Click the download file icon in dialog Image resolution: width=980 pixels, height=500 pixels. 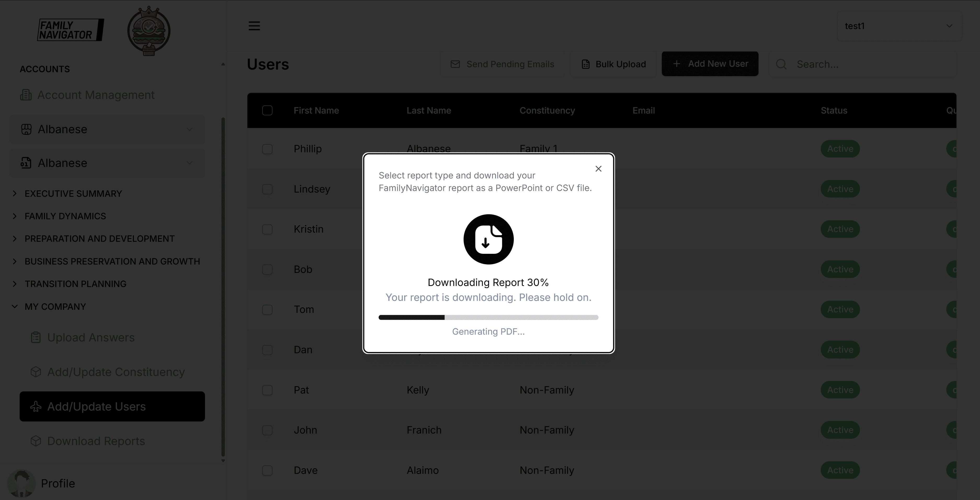pos(488,239)
